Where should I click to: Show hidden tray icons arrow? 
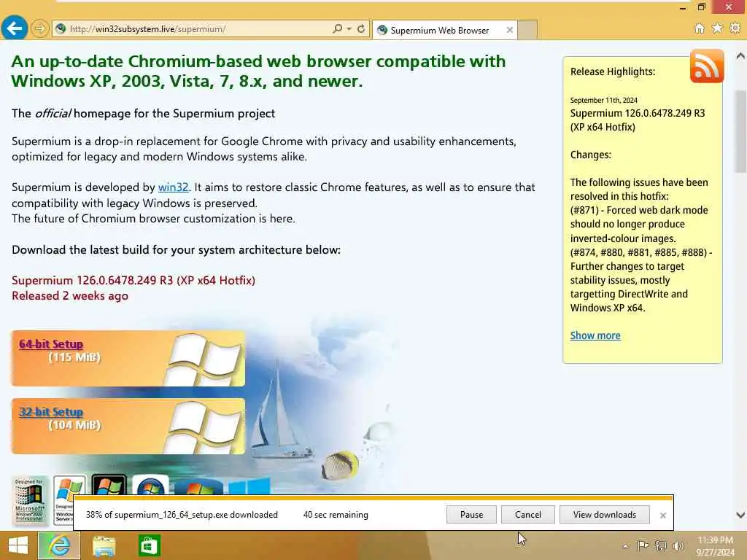click(x=625, y=545)
